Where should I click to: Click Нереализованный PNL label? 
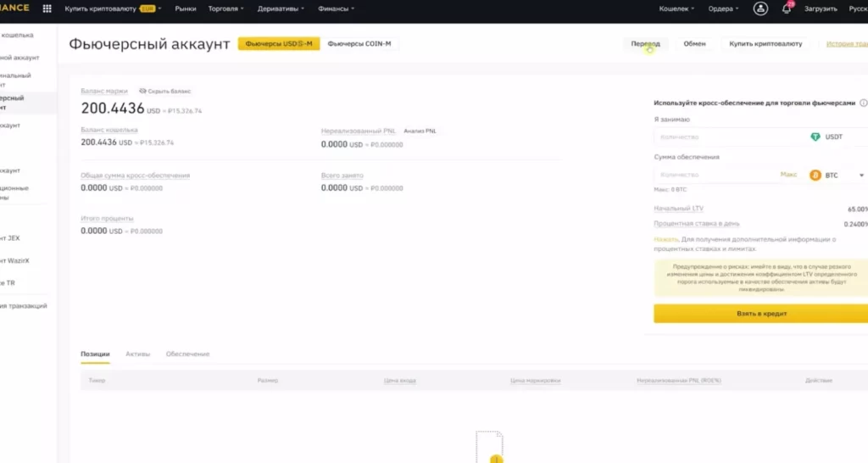[359, 131]
